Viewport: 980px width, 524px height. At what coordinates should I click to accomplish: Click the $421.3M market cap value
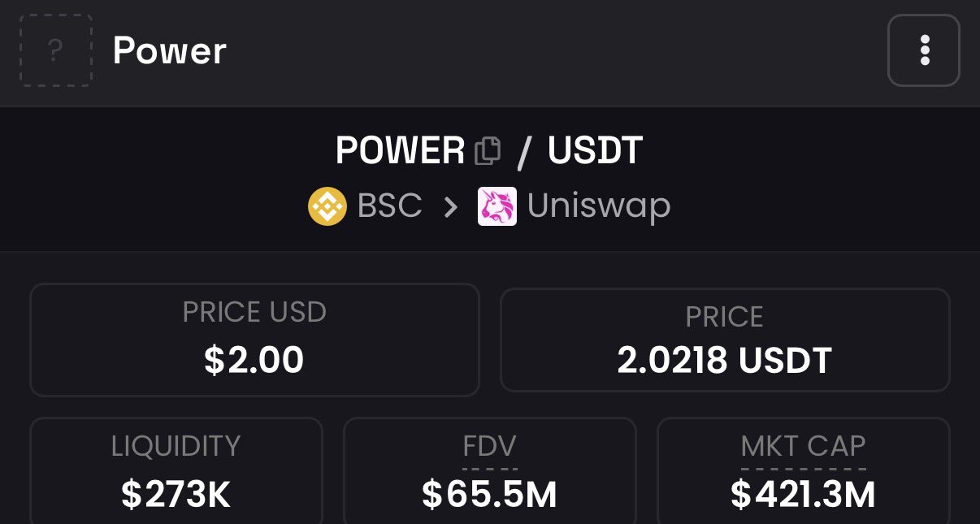pos(803,495)
